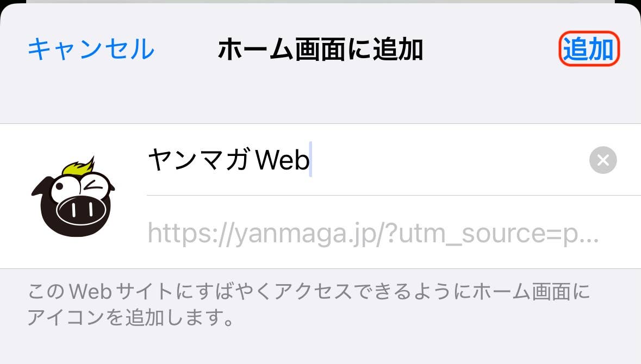Tap the yanmaga.jp URL text
The height and width of the screenshot is (364, 641).
coord(373,233)
